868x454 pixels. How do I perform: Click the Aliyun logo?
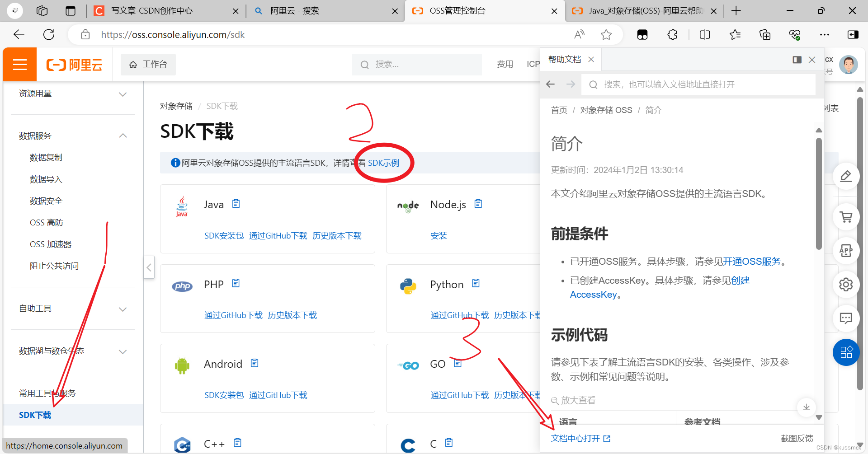(75, 65)
